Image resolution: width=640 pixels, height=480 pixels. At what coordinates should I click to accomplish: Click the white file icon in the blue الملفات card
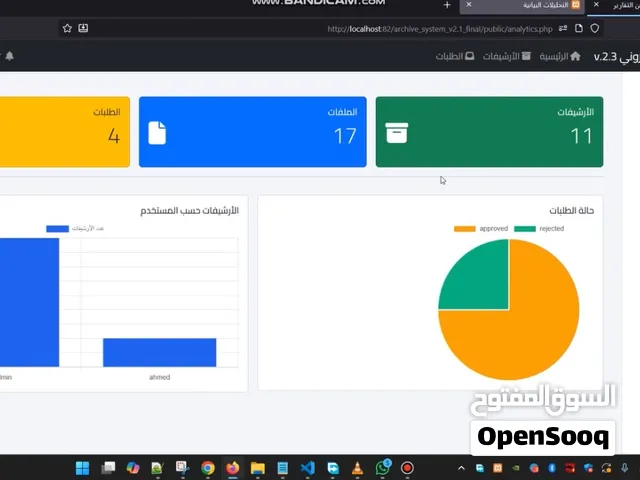157,133
